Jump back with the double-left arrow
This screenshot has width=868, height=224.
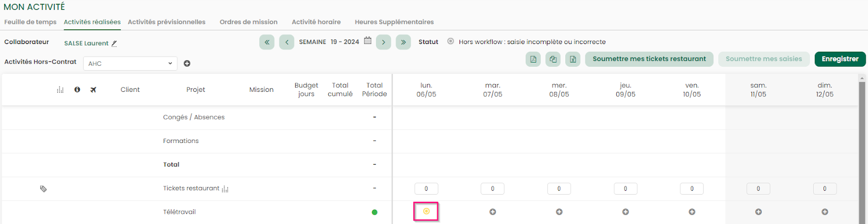tap(267, 42)
